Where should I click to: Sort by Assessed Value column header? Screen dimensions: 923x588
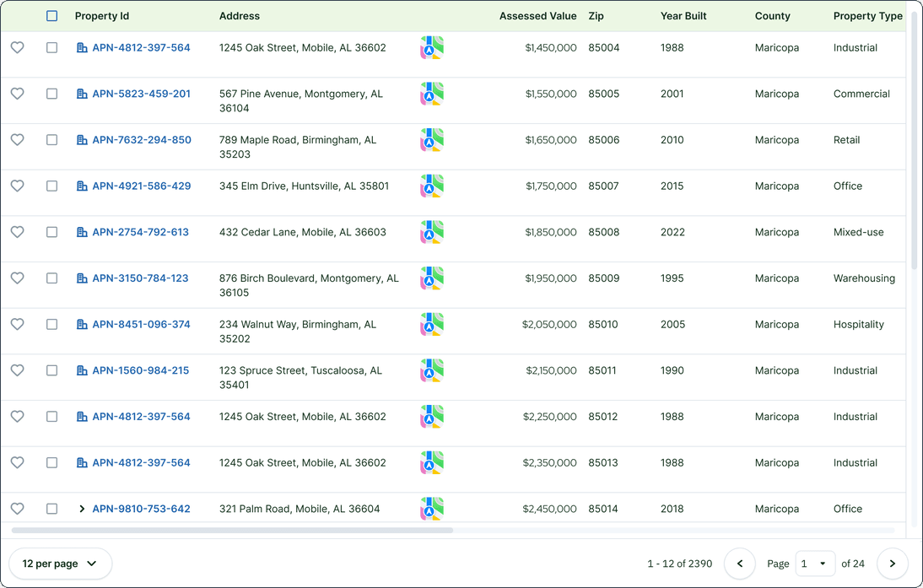pyautogui.click(x=537, y=16)
